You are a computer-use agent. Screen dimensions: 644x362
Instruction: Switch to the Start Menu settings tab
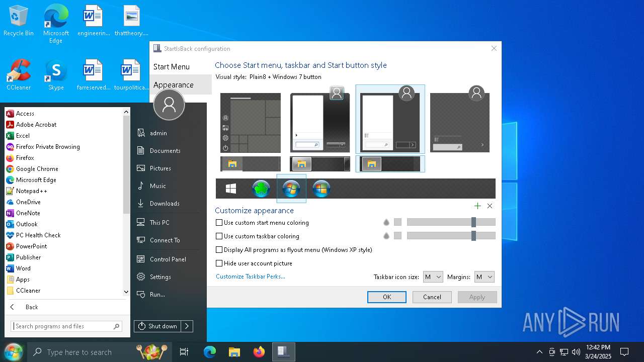pyautogui.click(x=181, y=67)
